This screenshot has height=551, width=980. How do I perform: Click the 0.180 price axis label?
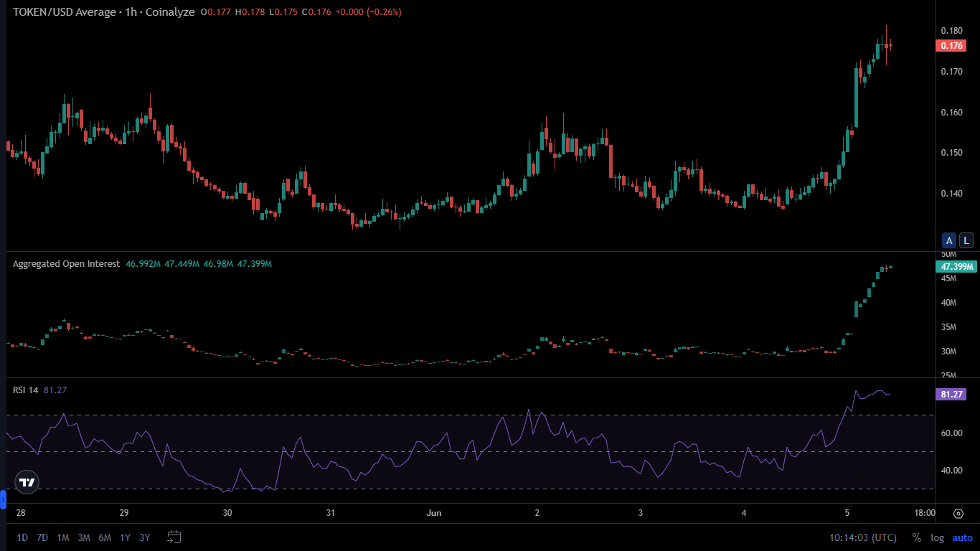[951, 31]
